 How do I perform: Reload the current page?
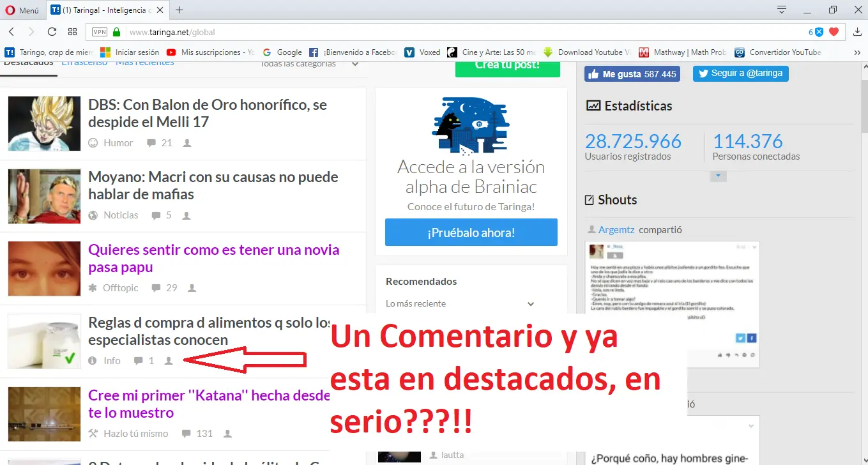(x=52, y=32)
